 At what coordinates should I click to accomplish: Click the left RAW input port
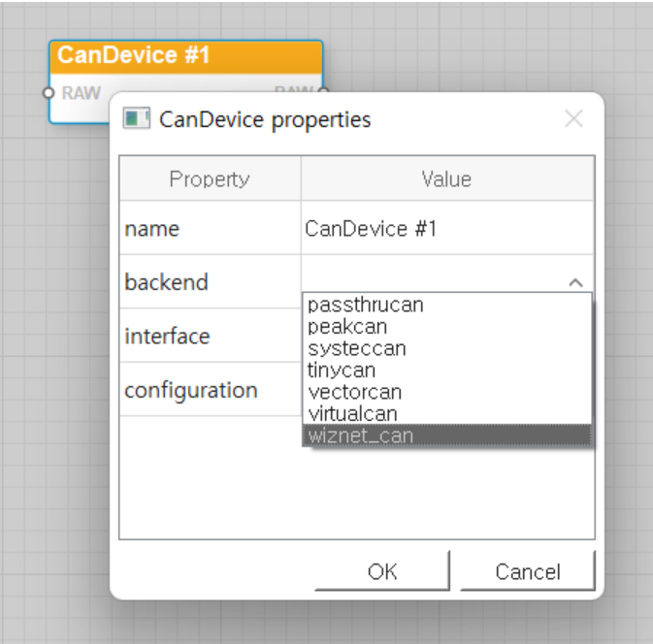[x=49, y=93]
